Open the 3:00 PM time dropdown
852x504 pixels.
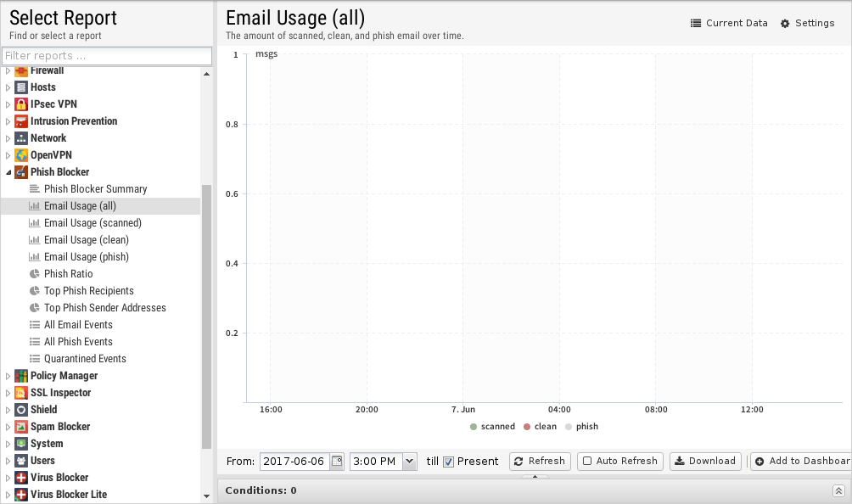click(410, 462)
